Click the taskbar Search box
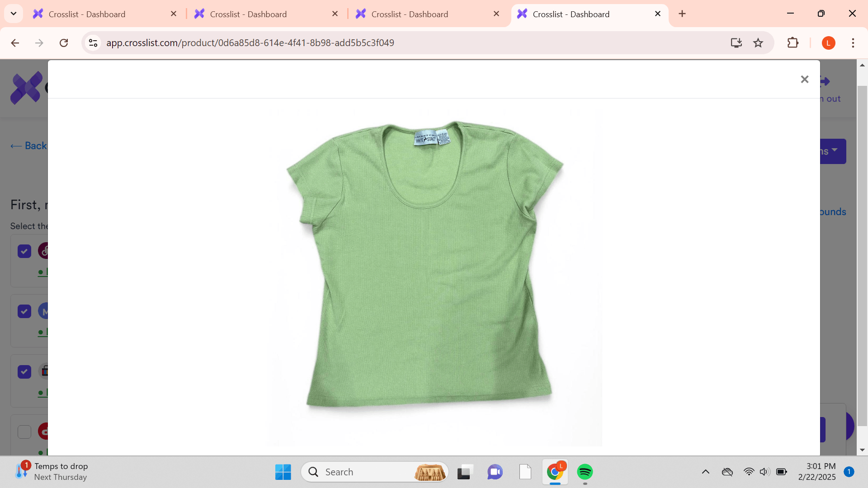868x488 pixels. 374,472
